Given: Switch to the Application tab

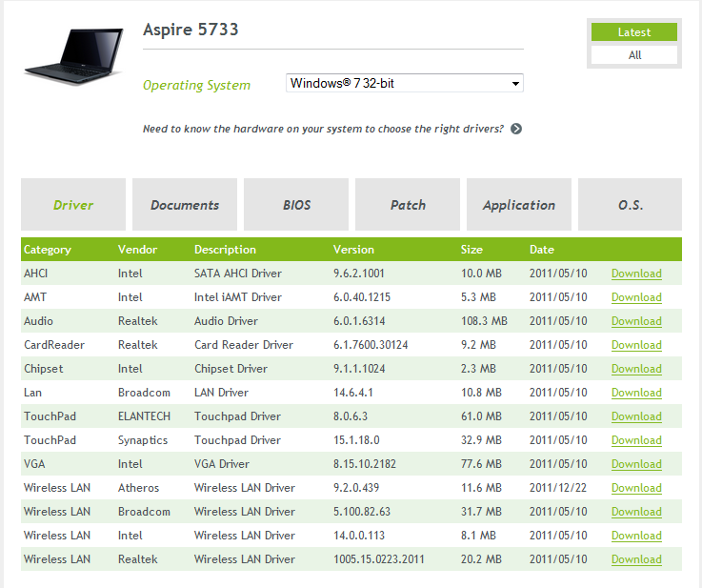Looking at the screenshot, I should coord(519,205).
